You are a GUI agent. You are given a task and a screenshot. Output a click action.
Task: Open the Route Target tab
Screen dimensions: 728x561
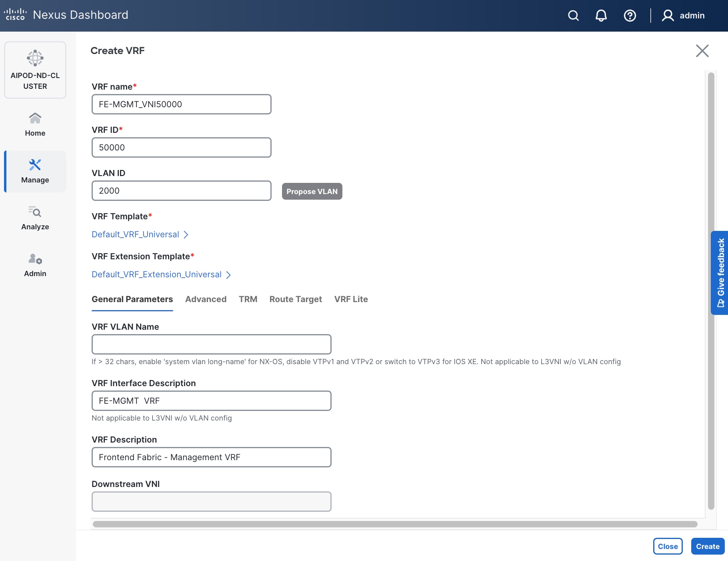[296, 299]
